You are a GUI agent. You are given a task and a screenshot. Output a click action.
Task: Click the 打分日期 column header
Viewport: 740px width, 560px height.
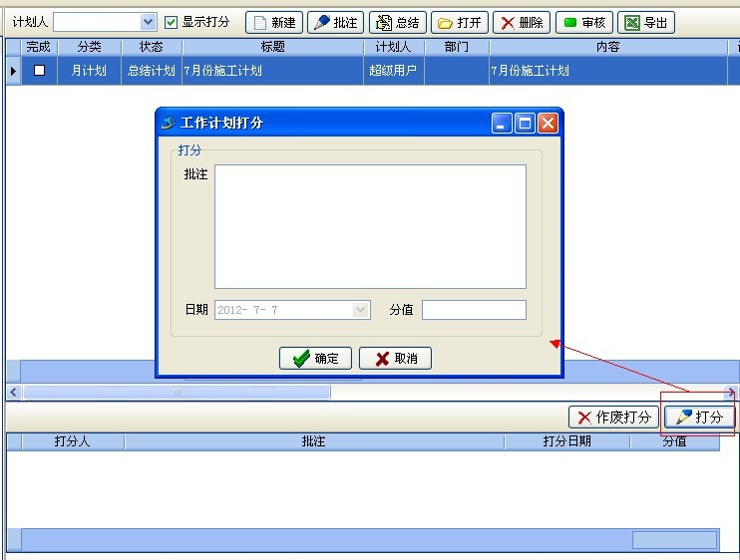[566, 441]
